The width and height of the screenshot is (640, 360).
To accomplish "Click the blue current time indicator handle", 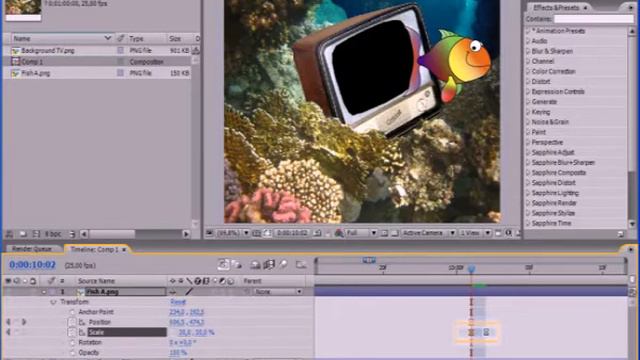I will (471, 269).
